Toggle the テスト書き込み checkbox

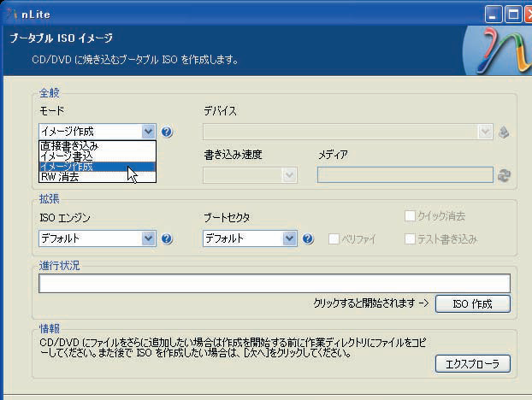pyautogui.click(x=410, y=239)
